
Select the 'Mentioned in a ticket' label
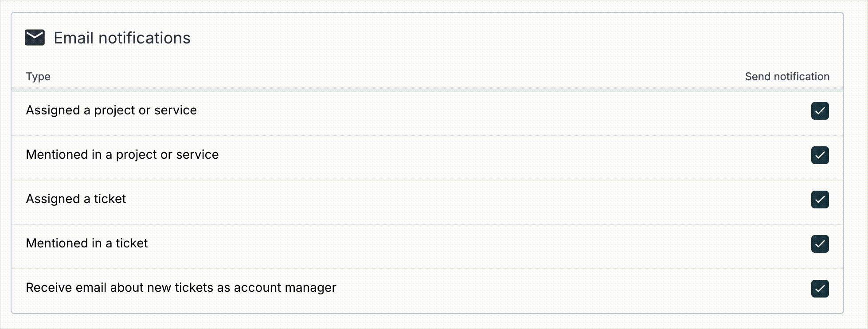tap(87, 243)
